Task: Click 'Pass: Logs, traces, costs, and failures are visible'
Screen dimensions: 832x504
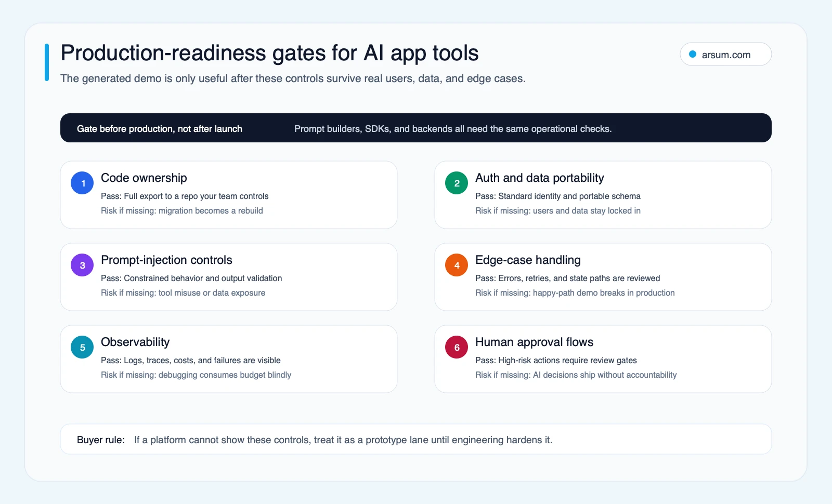Action: coord(191,361)
